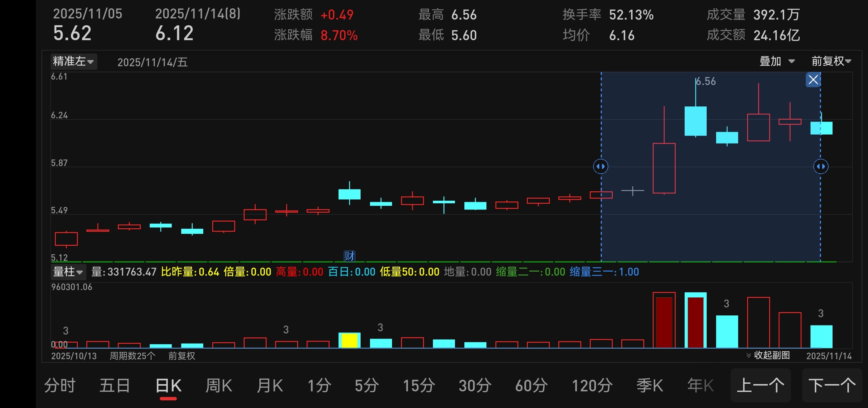Click the yellow volume bar

[349, 340]
